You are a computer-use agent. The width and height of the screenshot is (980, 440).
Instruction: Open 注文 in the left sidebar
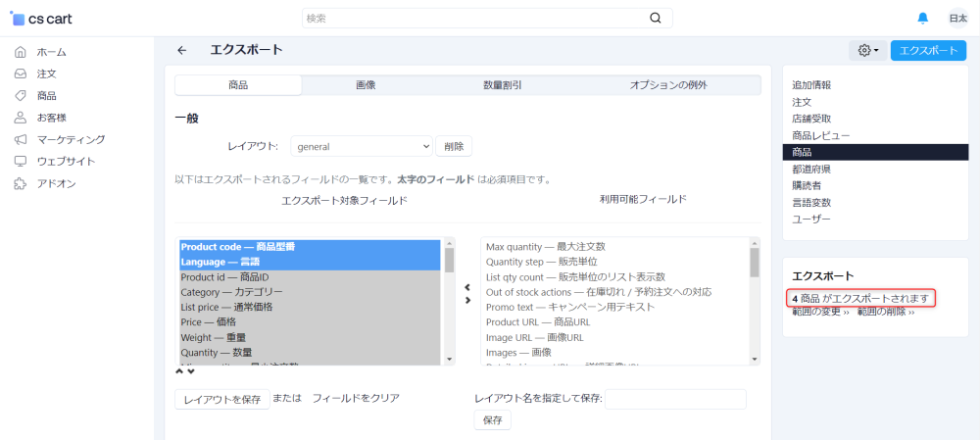click(46, 73)
